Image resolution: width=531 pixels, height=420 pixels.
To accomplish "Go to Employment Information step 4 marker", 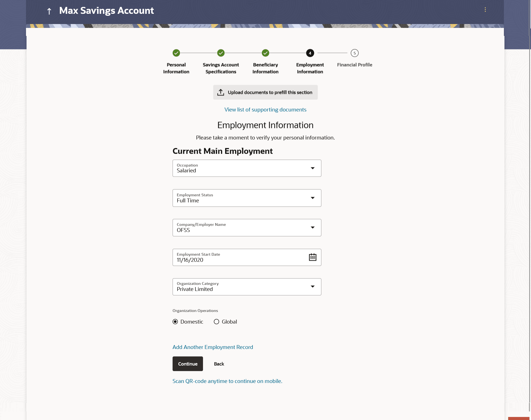I will coord(310,53).
